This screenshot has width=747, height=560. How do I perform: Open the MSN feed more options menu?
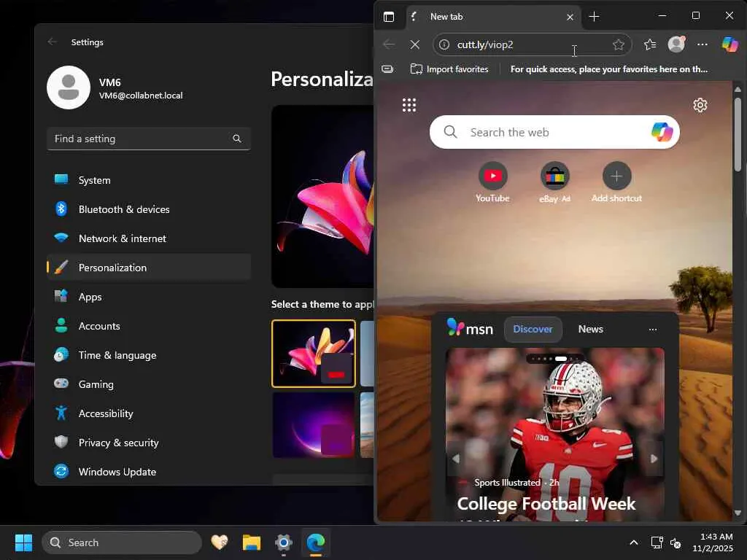point(653,329)
